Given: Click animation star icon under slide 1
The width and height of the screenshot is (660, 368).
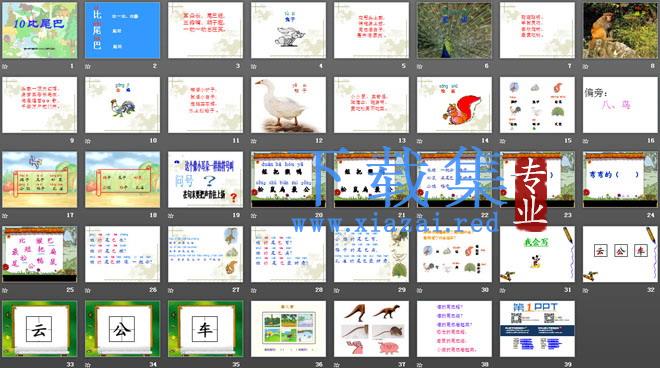Looking at the screenshot, I should pos(5,67).
